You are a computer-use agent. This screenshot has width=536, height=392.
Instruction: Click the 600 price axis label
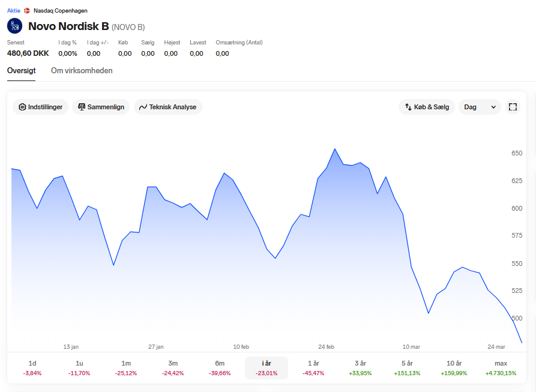click(x=517, y=208)
